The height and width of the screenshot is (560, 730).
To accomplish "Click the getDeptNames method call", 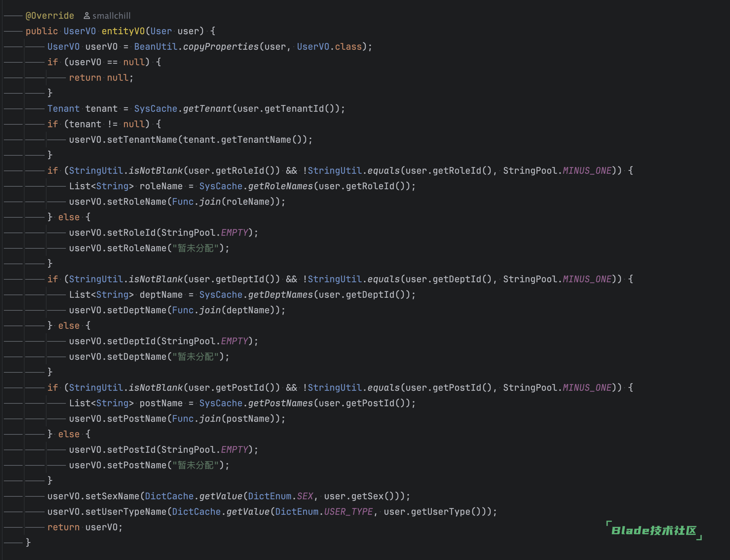I will pyautogui.click(x=280, y=295).
